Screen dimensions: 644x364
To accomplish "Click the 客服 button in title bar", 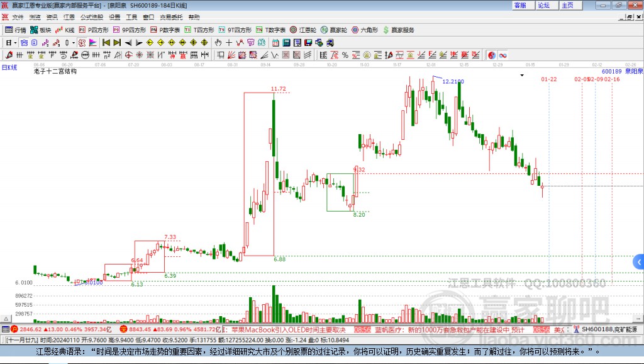I will click(523, 5).
